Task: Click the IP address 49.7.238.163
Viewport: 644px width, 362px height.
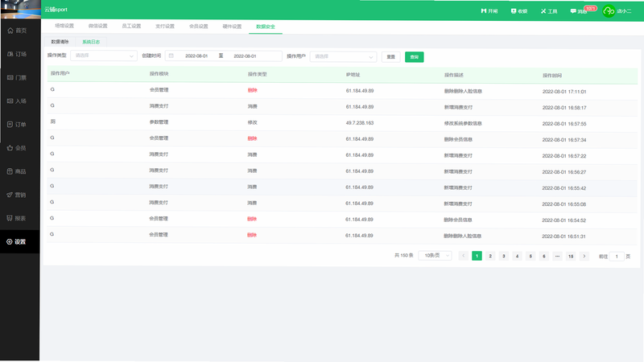Action: [360, 123]
